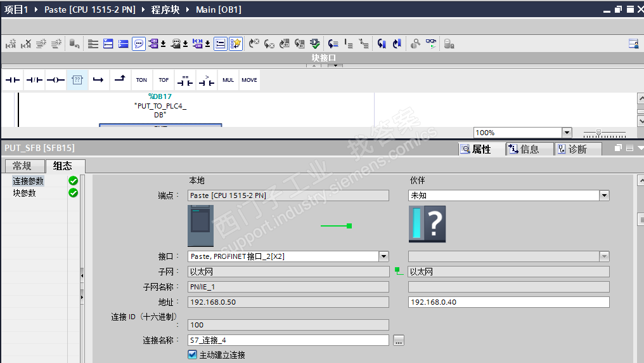This screenshot has width=644, height=363.
Task: Insert the greater-than comparison contact
Action: [207, 80]
